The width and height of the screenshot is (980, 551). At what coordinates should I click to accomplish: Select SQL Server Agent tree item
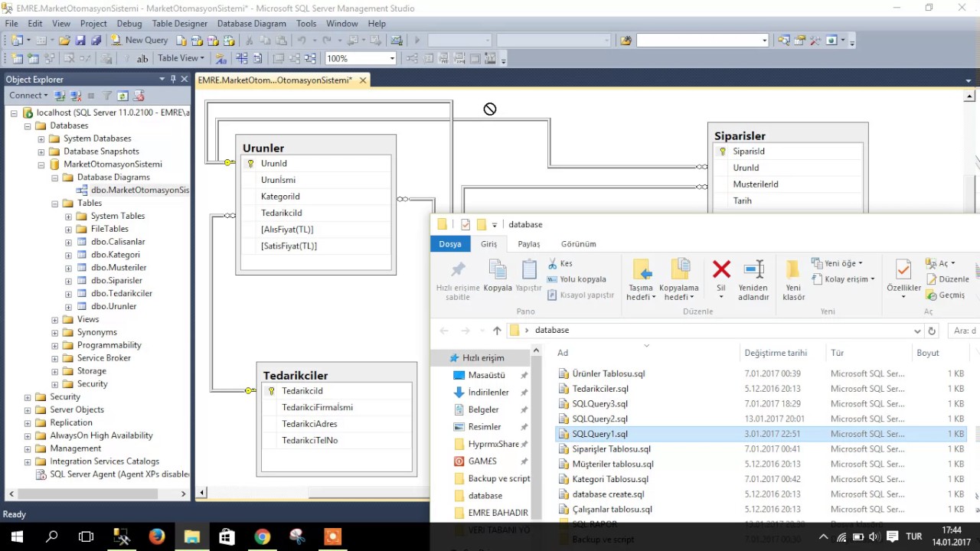pyautogui.click(x=113, y=474)
